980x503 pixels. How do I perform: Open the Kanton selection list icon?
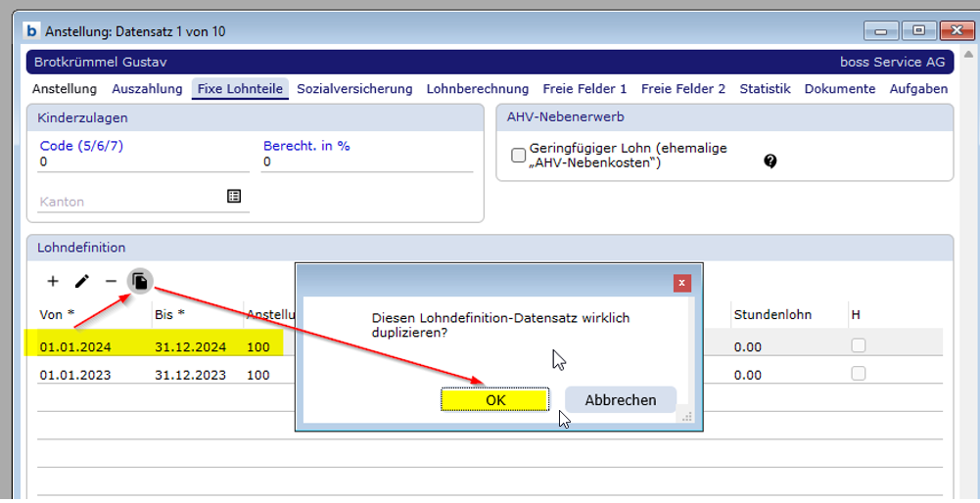click(234, 197)
